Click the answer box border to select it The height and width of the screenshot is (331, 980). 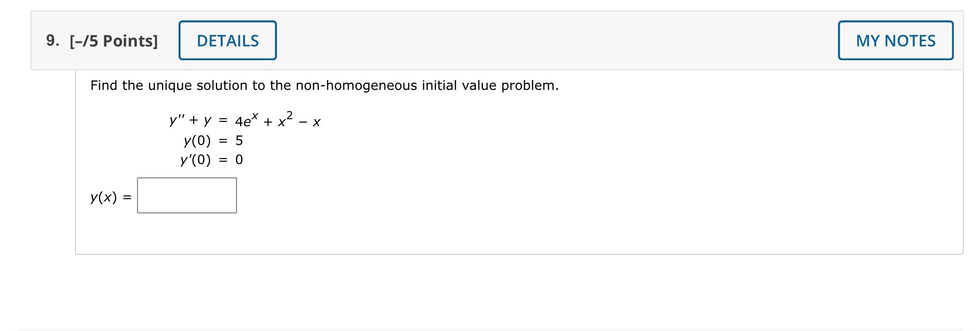[186, 178]
